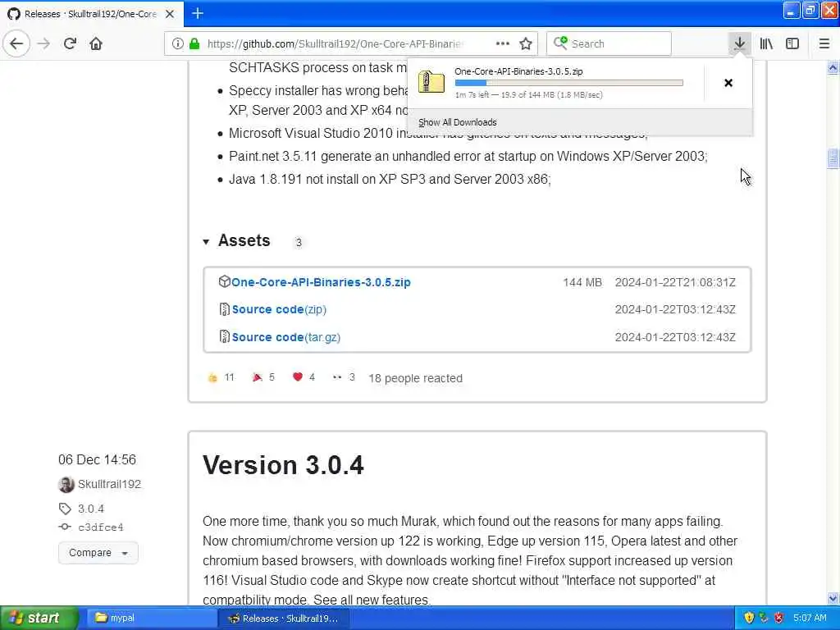The width and height of the screenshot is (840, 630).
Task: Click the download progress bar
Action: coord(569,83)
